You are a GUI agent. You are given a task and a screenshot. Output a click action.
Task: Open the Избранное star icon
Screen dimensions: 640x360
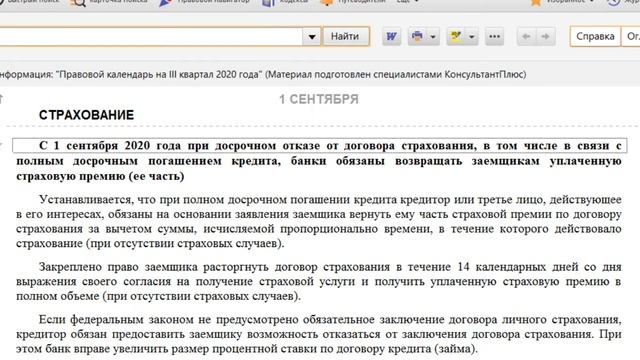point(536,2)
